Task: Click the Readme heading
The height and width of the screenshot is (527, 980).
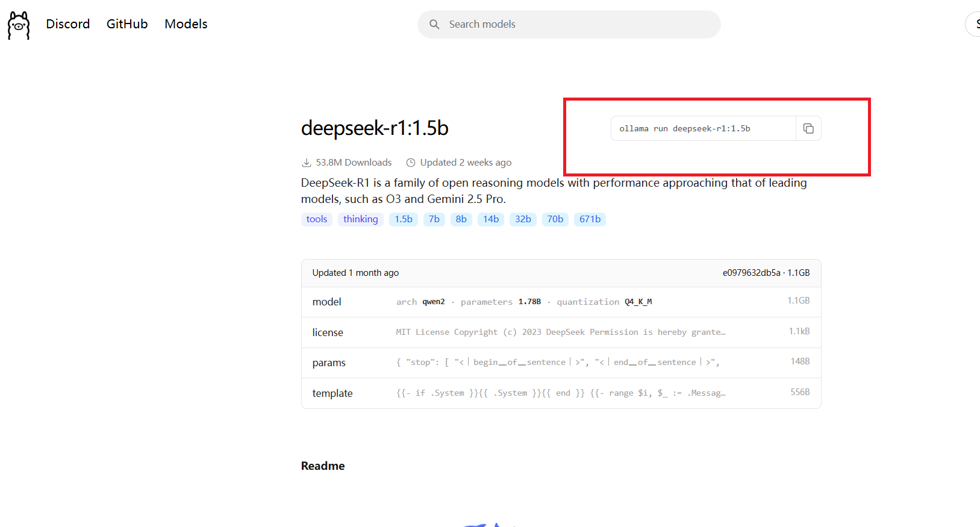Action: click(323, 466)
